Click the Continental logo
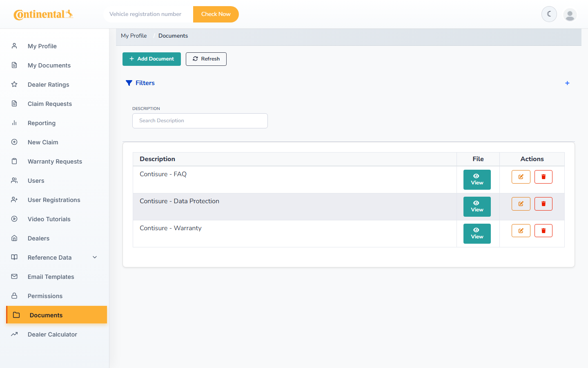 [x=43, y=14]
